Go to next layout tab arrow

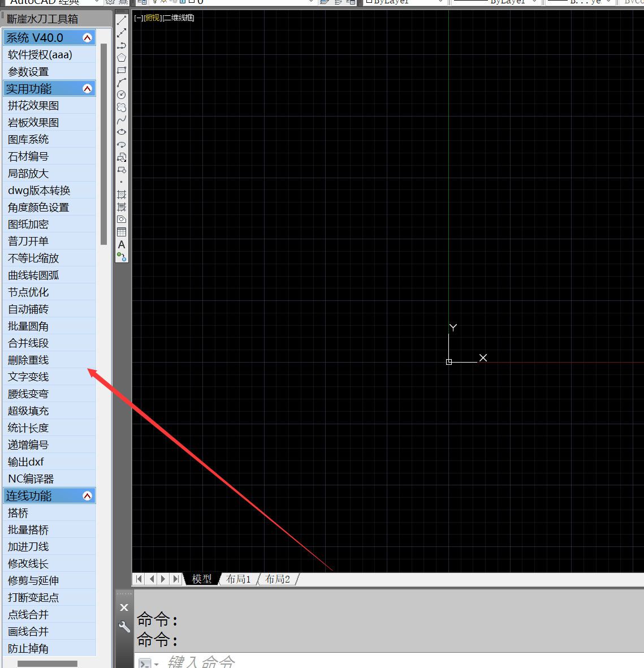[163, 579]
